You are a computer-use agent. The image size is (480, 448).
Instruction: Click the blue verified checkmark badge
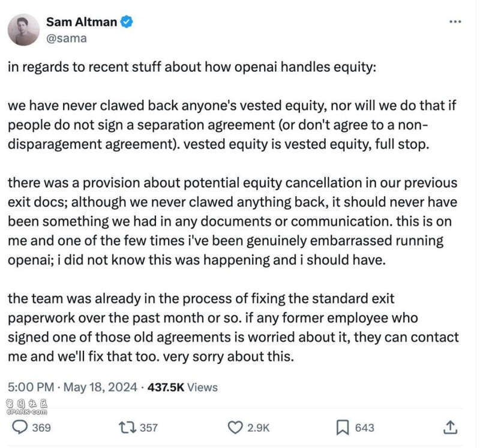(x=127, y=22)
